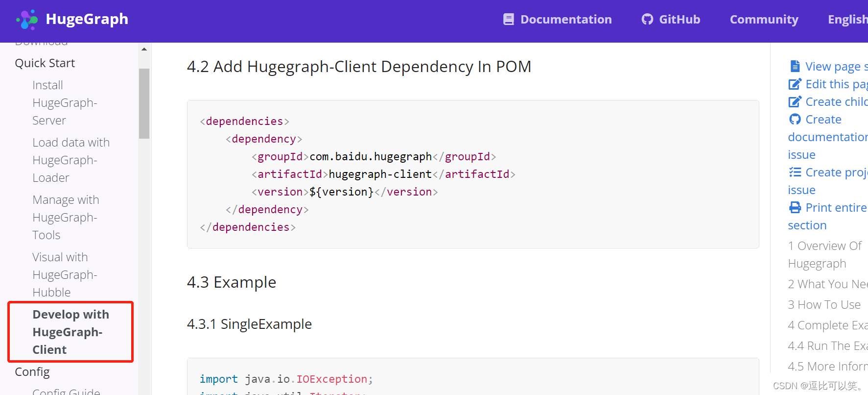Image resolution: width=868 pixels, height=395 pixels.
Task: Open Install HugeGraph-Server page
Action: [x=65, y=102]
